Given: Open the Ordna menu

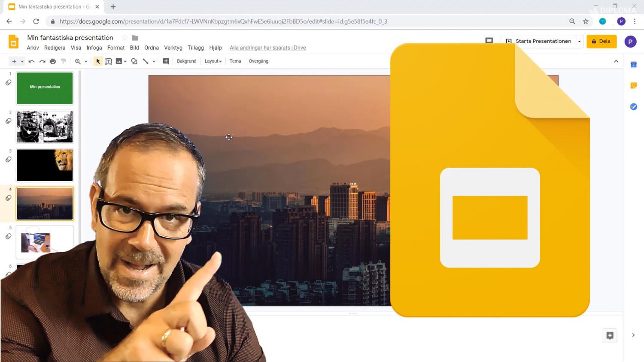Looking at the screenshot, I should tap(152, 48).
